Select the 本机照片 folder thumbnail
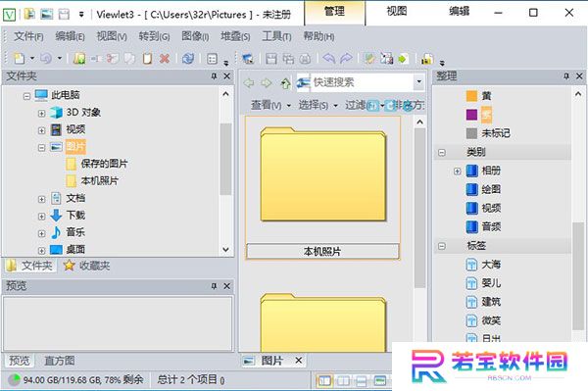This screenshot has width=588, height=391. tap(322, 187)
